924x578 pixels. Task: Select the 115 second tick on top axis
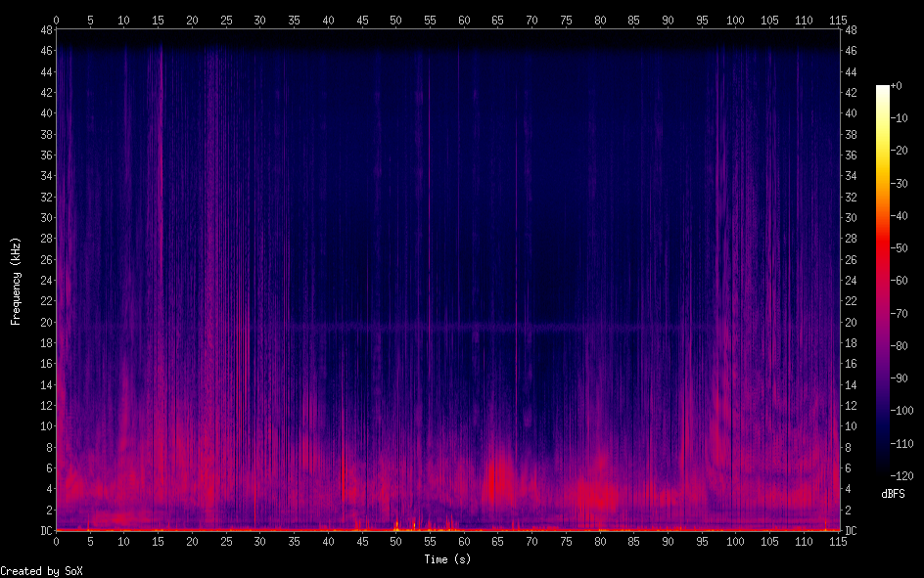pyautogui.click(x=837, y=20)
